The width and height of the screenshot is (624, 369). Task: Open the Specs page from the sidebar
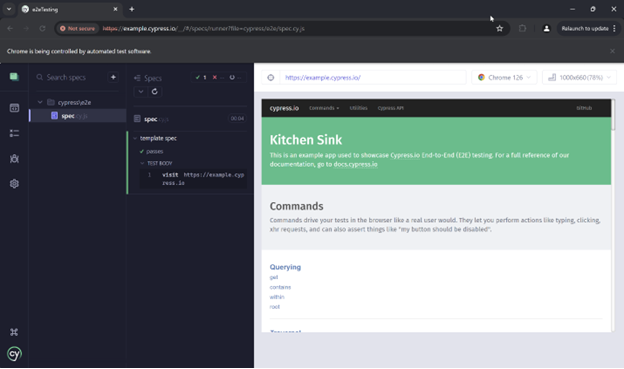[x=14, y=108]
